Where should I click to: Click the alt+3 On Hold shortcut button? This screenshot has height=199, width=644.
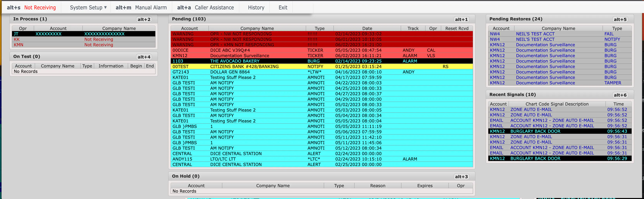[461, 177]
